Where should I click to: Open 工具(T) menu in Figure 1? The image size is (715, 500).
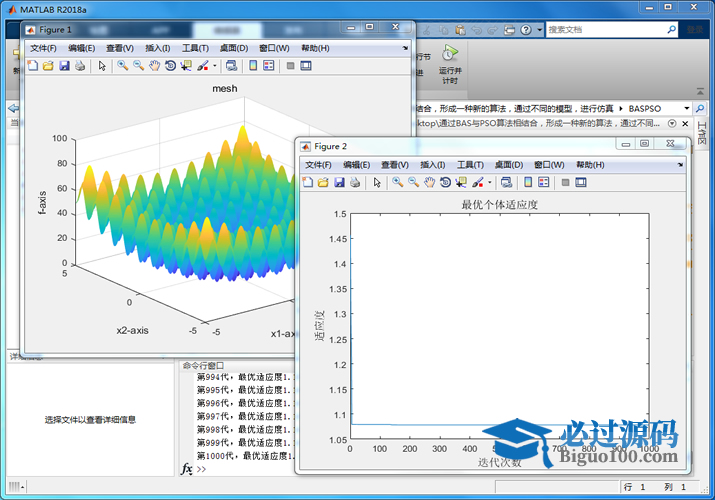click(195, 48)
